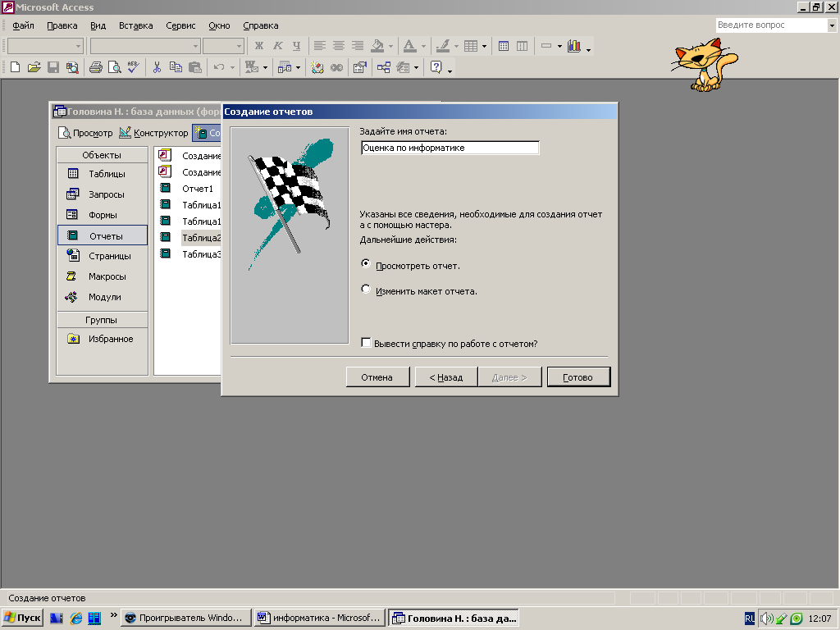Select Формы in the Objects pane

pyautogui.click(x=102, y=216)
